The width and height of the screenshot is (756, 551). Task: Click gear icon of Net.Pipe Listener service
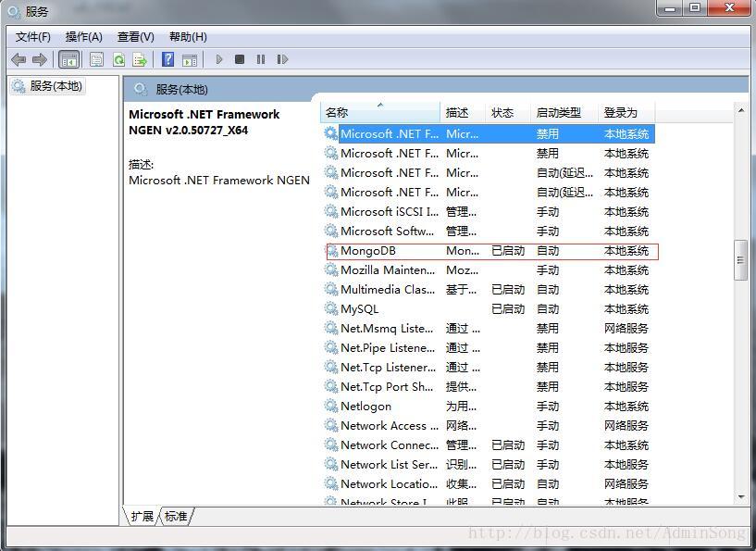pyautogui.click(x=331, y=347)
